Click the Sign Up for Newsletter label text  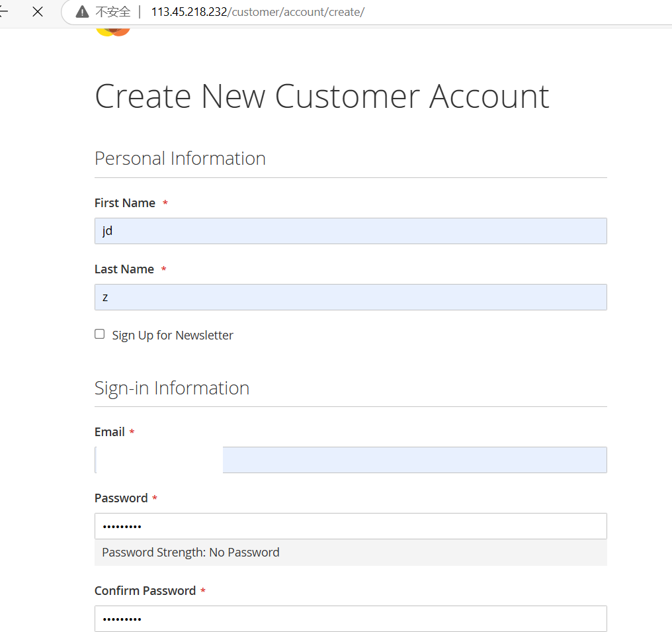(x=173, y=336)
